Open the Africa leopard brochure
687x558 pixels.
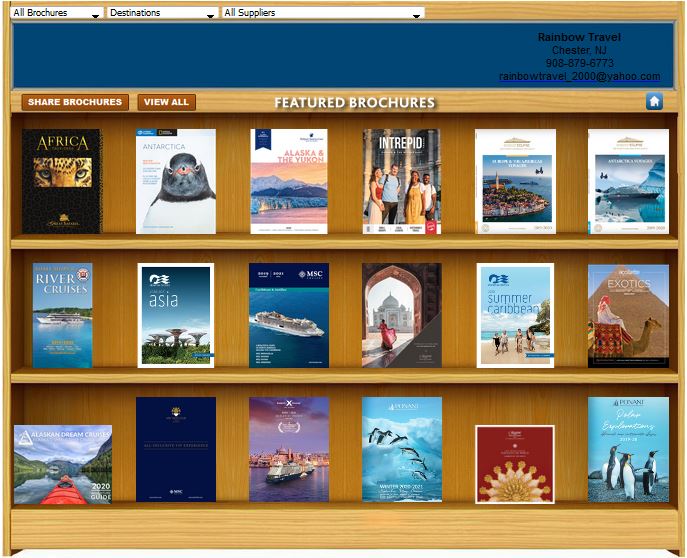[x=62, y=181]
